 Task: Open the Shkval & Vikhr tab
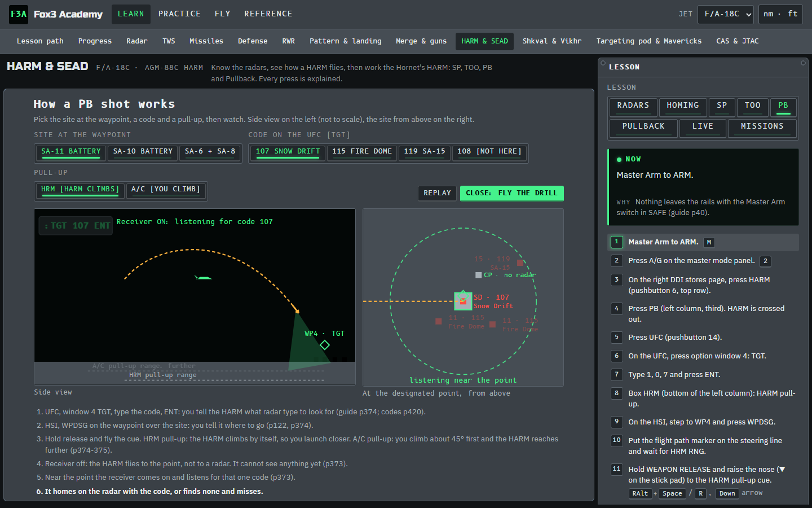(x=552, y=41)
